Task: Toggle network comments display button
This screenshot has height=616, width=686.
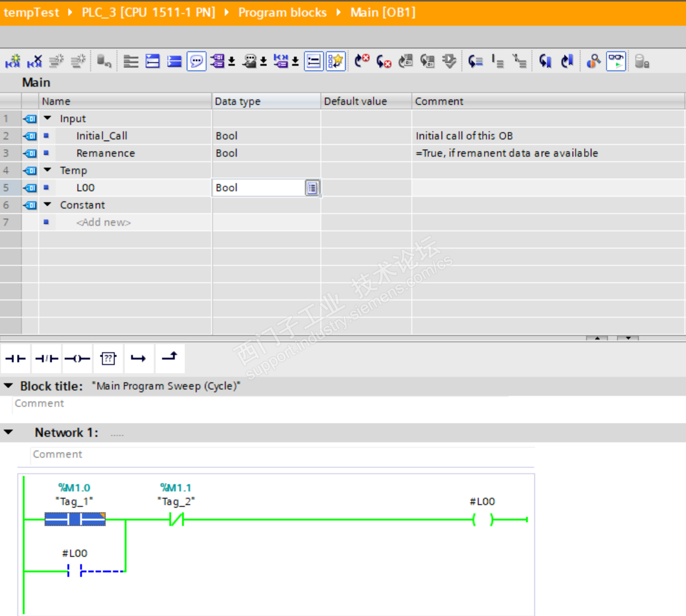Action: pos(196,61)
